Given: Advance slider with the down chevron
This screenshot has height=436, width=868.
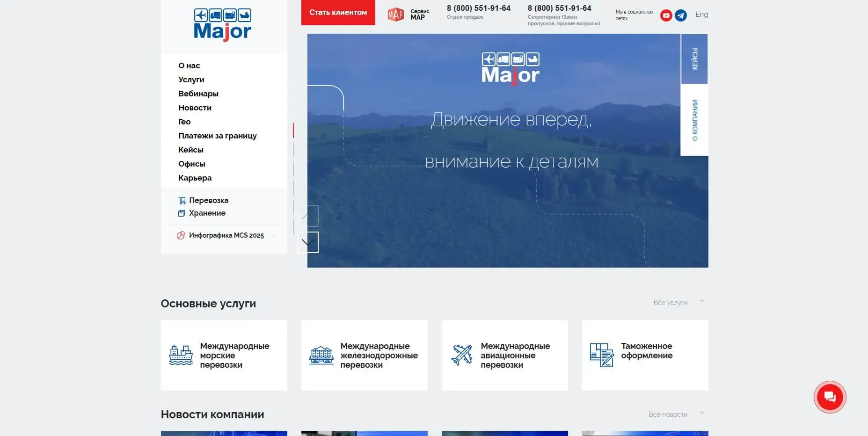Looking at the screenshot, I should pyautogui.click(x=308, y=242).
